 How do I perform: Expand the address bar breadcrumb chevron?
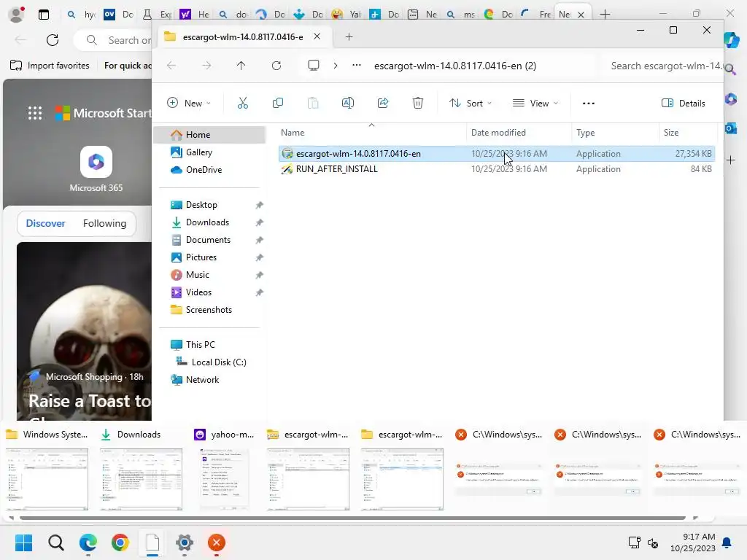point(336,66)
